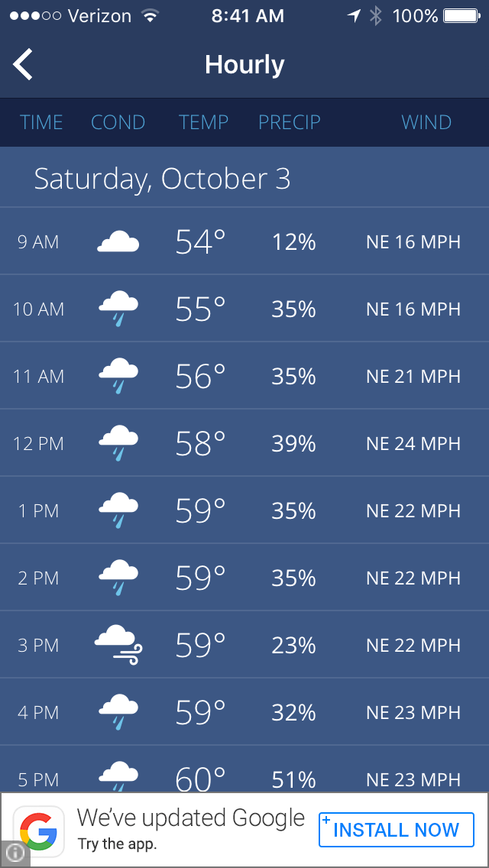This screenshot has height=868, width=489.
Task: Tap the windy cloud icon for 3 PM
Action: [x=118, y=645]
